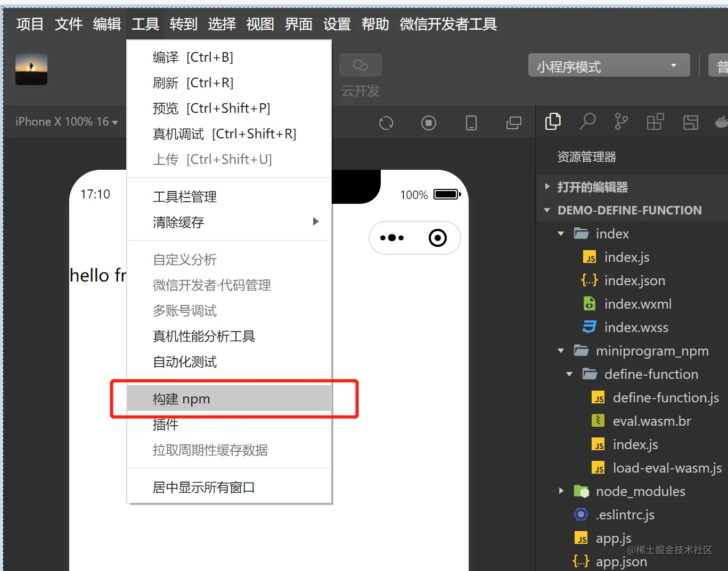Screen dimensions: 728x571
Task: Click the simulator stop icon
Action: click(x=429, y=123)
